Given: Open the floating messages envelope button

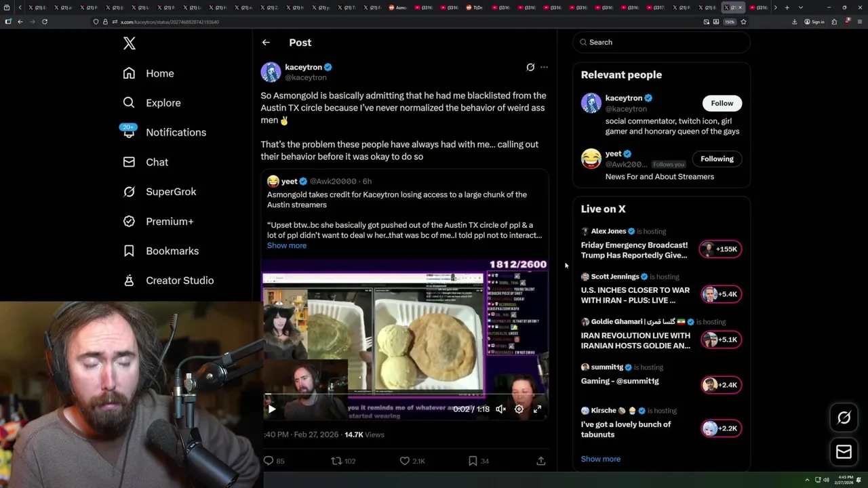Looking at the screenshot, I should point(844,451).
